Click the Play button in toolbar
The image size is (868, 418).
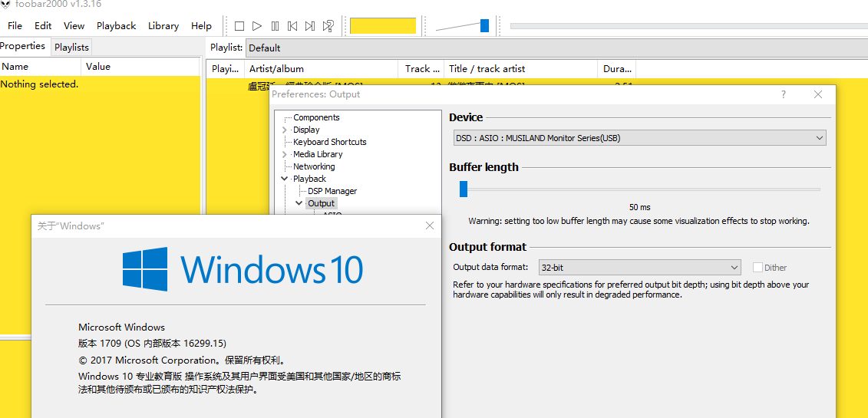(257, 26)
